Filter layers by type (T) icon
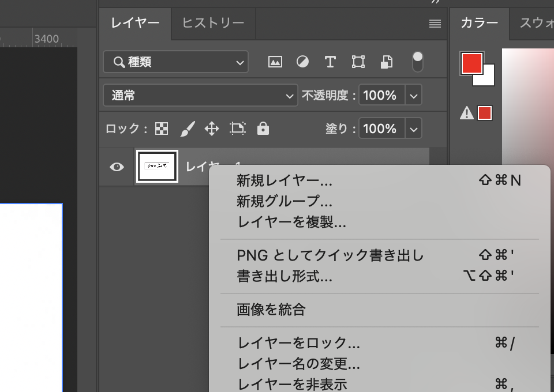 point(330,62)
